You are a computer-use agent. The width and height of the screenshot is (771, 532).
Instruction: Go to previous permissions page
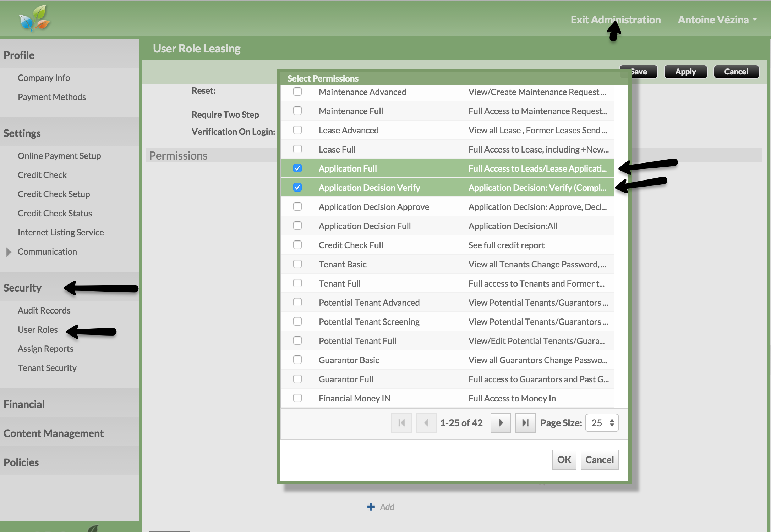(x=426, y=423)
